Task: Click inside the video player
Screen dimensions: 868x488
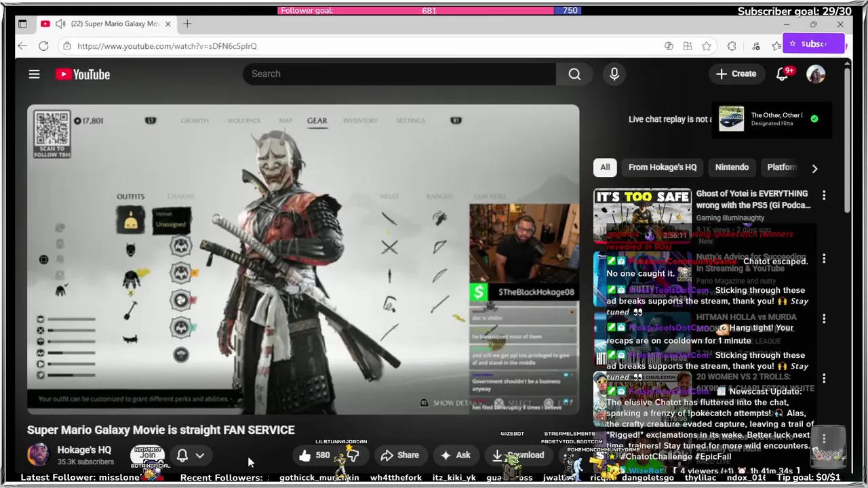Action: [x=303, y=259]
